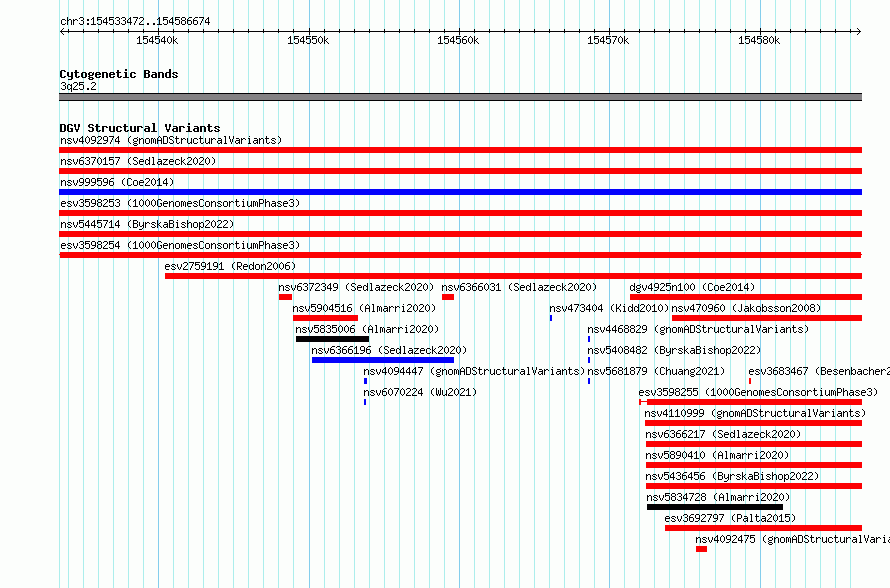
Task: Click the ruler's left arrowhead
Action: tap(62, 32)
